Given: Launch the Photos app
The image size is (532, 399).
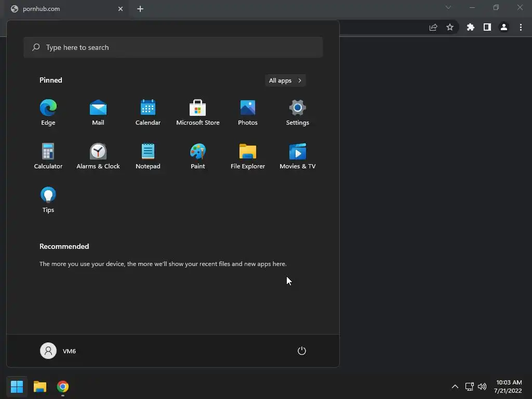Looking at the screenshot, I should click(x=248, y=113).
